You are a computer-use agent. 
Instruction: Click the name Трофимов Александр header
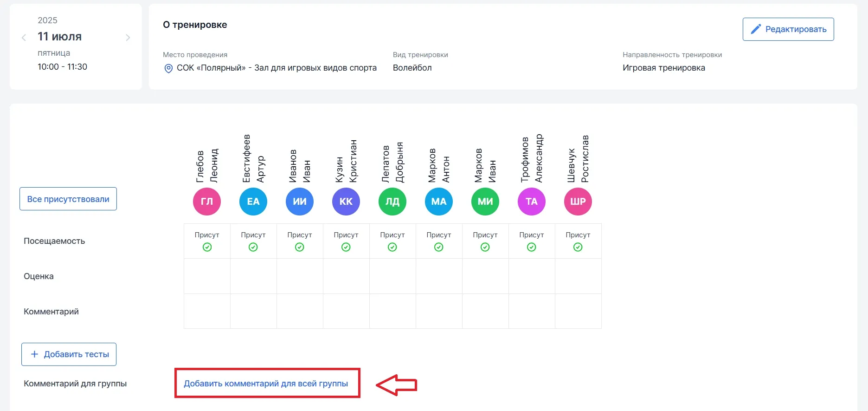532,158
